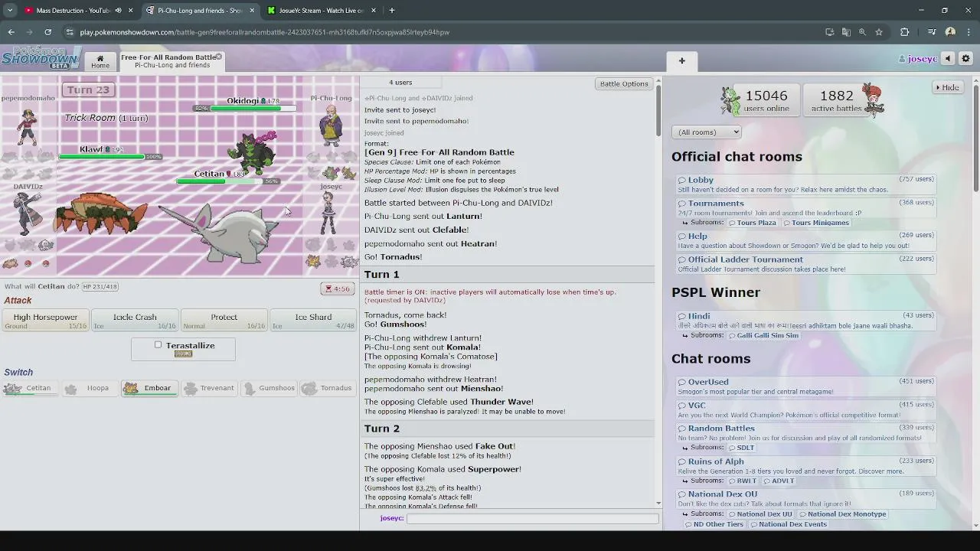The width and height of the screenshot is (980, 551).
Task: Open National Dex Monotype subroom
Action: point(842,514)
